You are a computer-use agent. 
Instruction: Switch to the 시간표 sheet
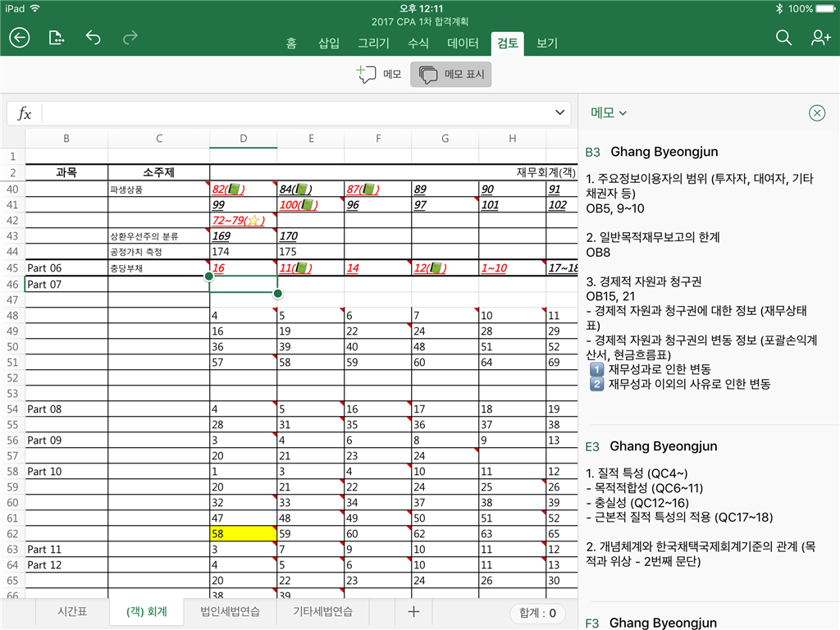pos(72,612)
